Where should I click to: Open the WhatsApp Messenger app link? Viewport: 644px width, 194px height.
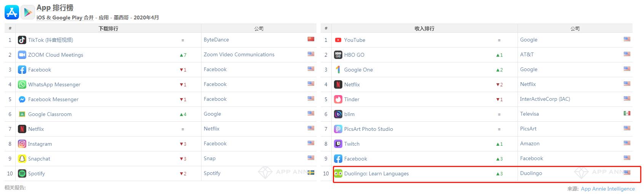54,84
